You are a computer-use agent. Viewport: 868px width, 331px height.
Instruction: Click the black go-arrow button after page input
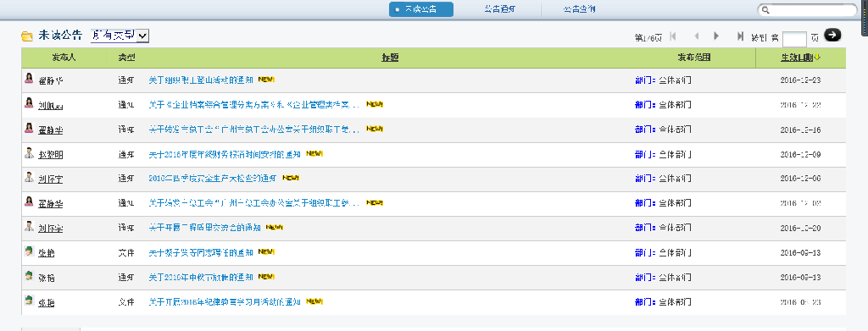(x=832, y=35)
